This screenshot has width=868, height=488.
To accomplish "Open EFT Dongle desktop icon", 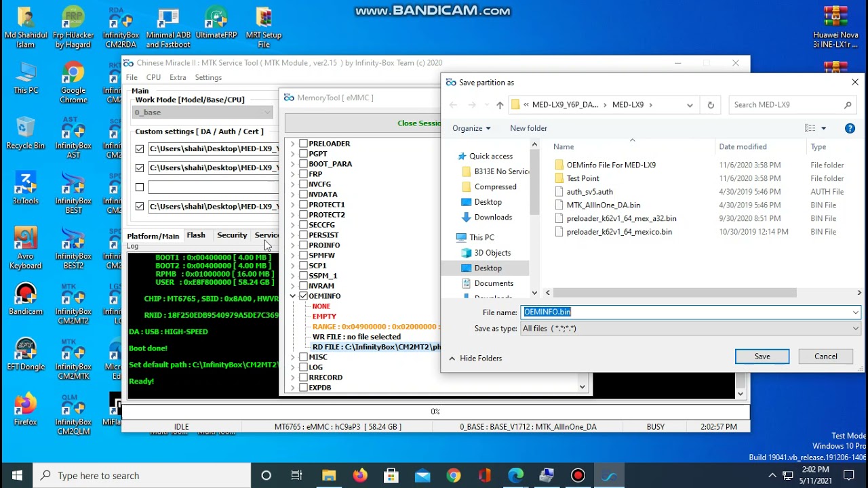I will coord(26,354).
